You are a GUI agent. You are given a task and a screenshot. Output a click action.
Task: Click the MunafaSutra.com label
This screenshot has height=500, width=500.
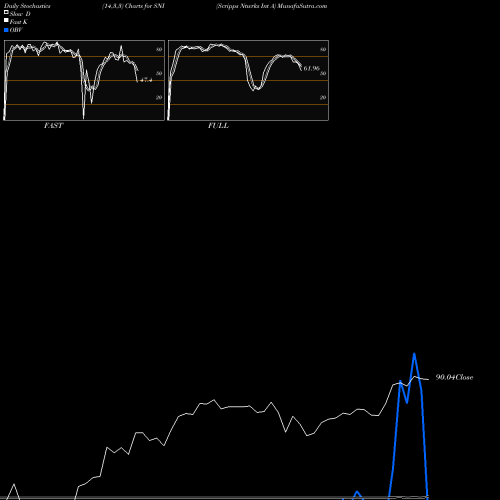pyautogui.click(x=302, y=6)
